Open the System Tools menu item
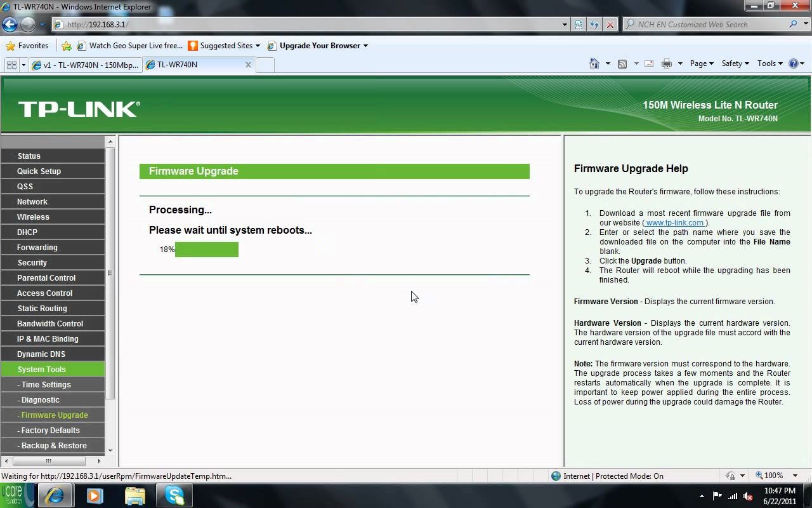 pos(53,369)
